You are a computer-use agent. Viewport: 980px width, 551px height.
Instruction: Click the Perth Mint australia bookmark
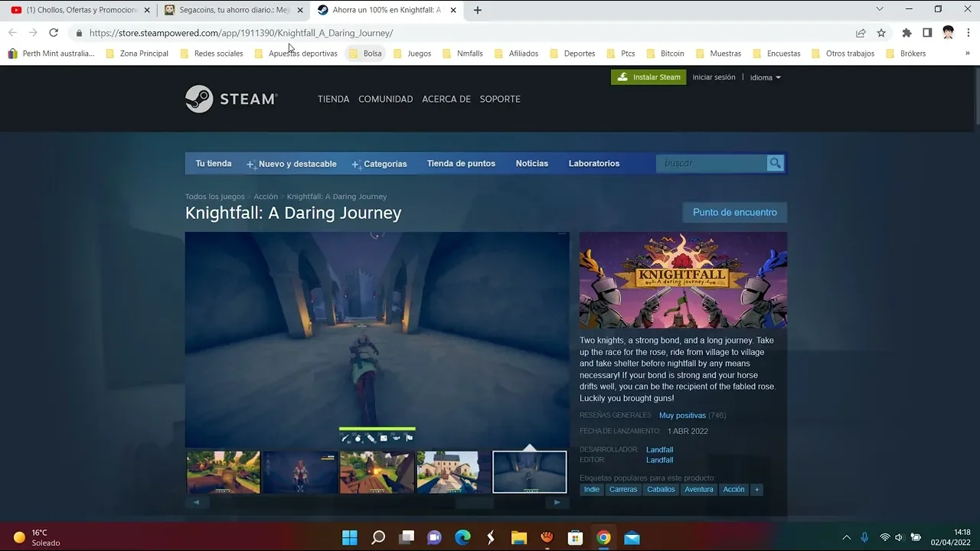click(x=51, y=54)
